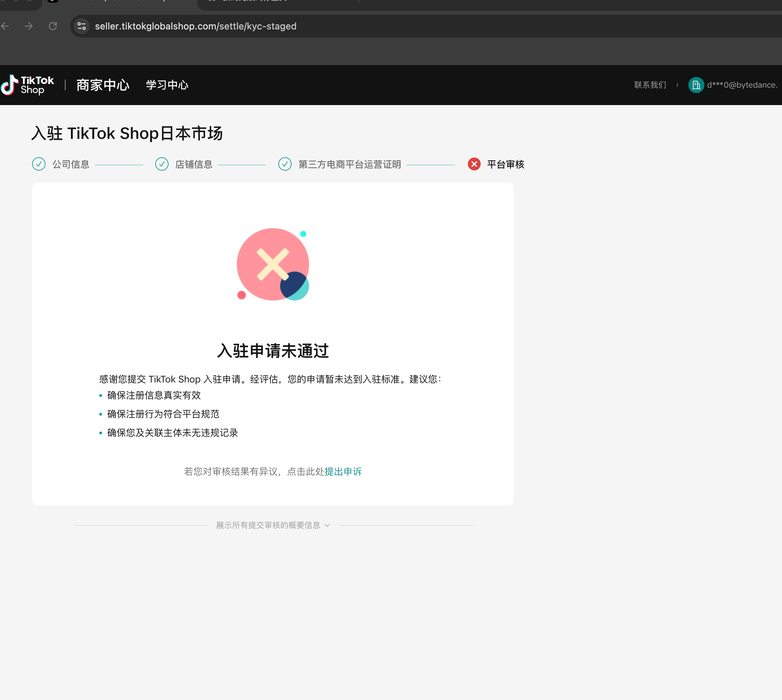Image resolution: width=782 pixels, height=700 pixels.
Task: Open 学习中心 in the top navigation
Action: point(167,85)
